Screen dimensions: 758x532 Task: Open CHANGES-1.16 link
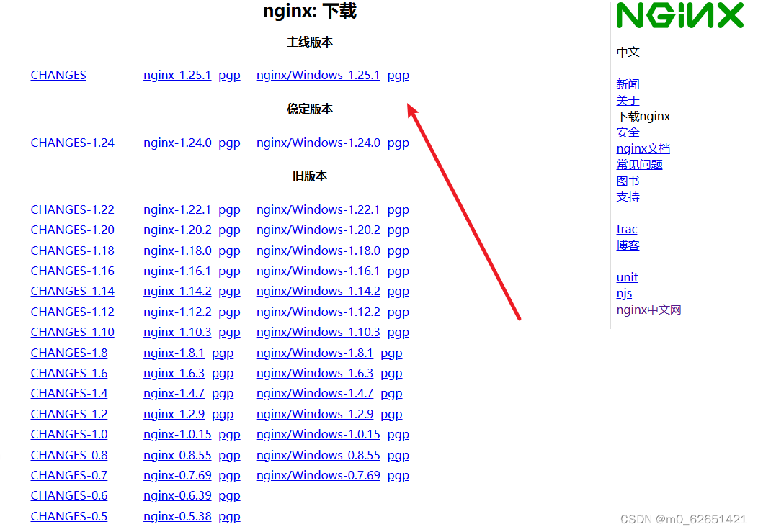point(73,271)
